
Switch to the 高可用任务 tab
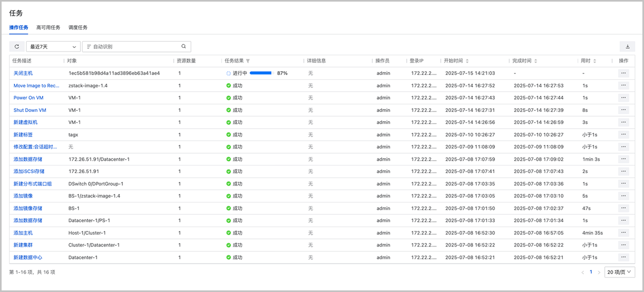click(48, 27)
